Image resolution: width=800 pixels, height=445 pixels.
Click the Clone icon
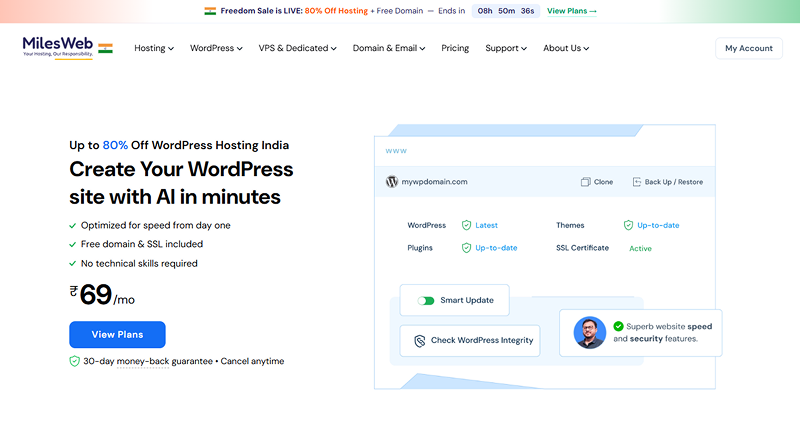coord(586,182)
